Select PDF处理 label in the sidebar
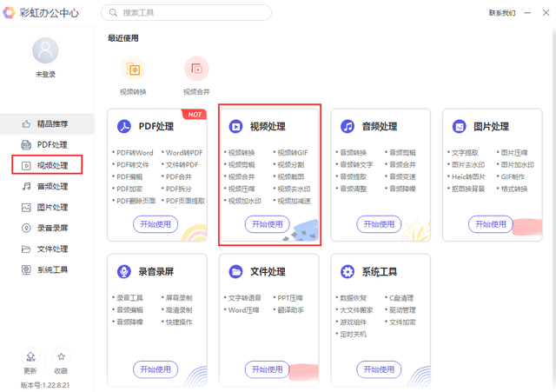Viewport: 556px width, 392px height. [52, 145]
